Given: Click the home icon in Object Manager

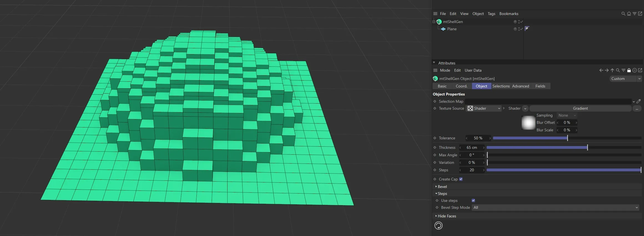Looking at the screenshot, I should 629,14.
